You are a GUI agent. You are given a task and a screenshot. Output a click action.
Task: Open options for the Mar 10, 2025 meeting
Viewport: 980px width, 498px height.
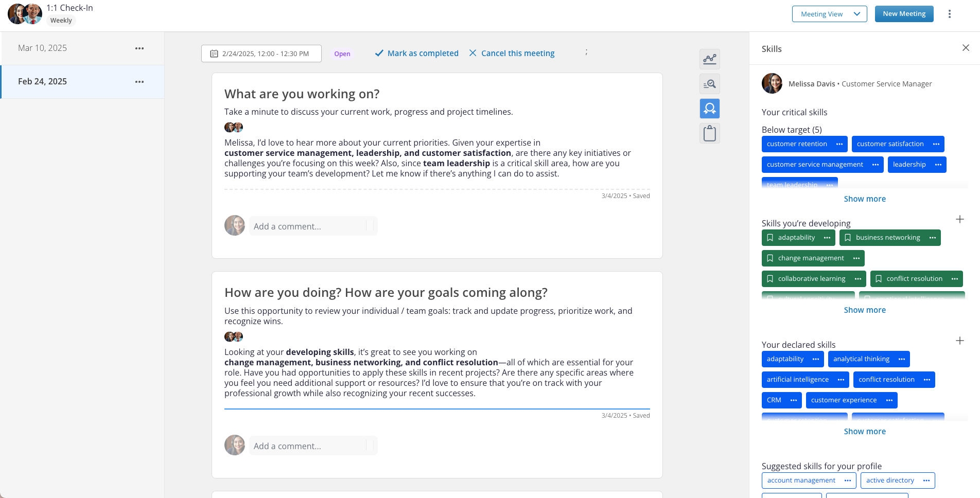pyautogui.click(x=139, y=48)
